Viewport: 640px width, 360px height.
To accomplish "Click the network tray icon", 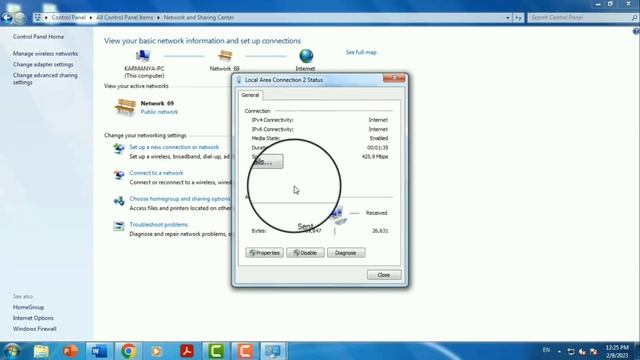I will (x=571, y=351).
